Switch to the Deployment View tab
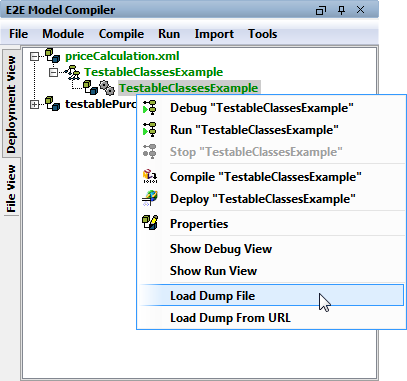 point(11,104)
